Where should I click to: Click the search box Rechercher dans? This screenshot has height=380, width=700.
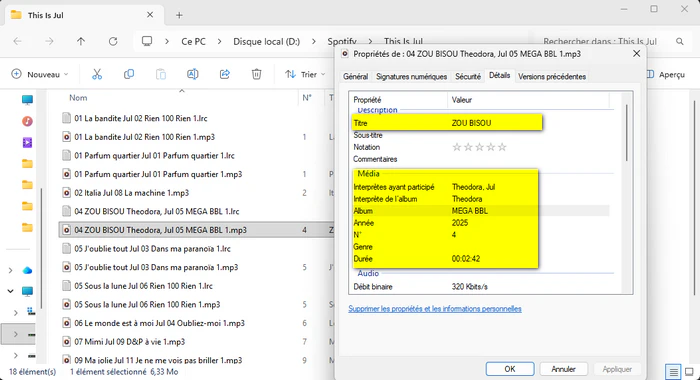(600, 42)
